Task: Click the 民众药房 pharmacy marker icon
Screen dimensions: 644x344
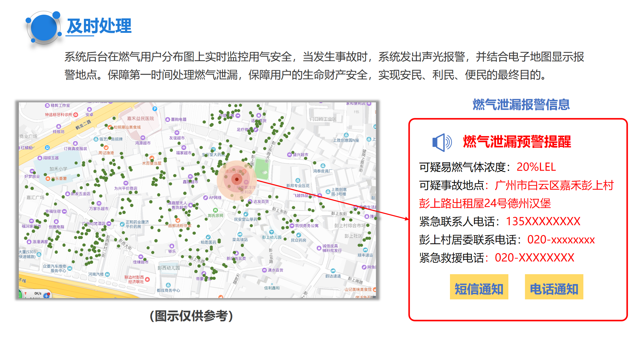Action: (x=298, y=235)
